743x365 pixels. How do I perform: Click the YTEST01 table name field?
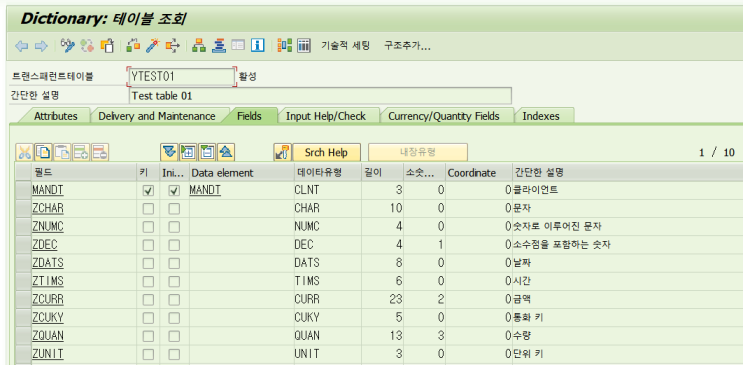(x=181, y=76)
